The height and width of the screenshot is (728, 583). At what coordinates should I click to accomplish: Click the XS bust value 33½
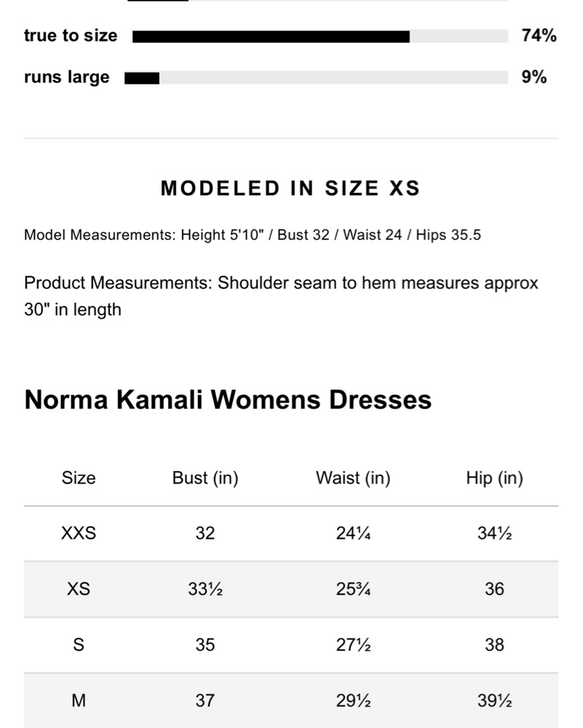(x=205, y=589)
